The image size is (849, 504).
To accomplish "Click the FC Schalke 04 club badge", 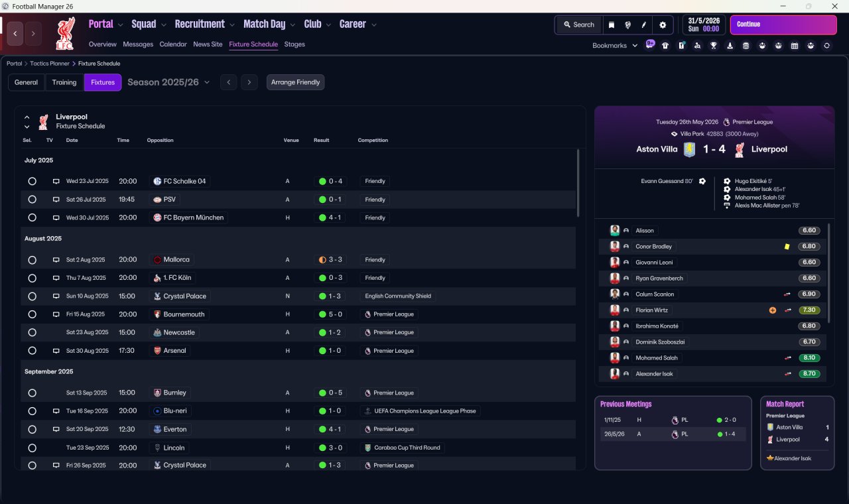I will coord(157,181).
